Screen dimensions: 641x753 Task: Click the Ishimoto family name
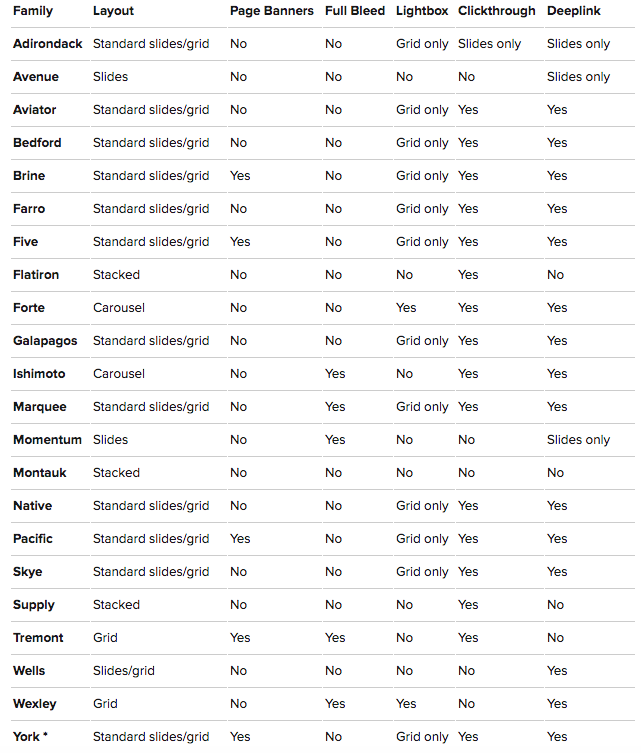(39, 374)
